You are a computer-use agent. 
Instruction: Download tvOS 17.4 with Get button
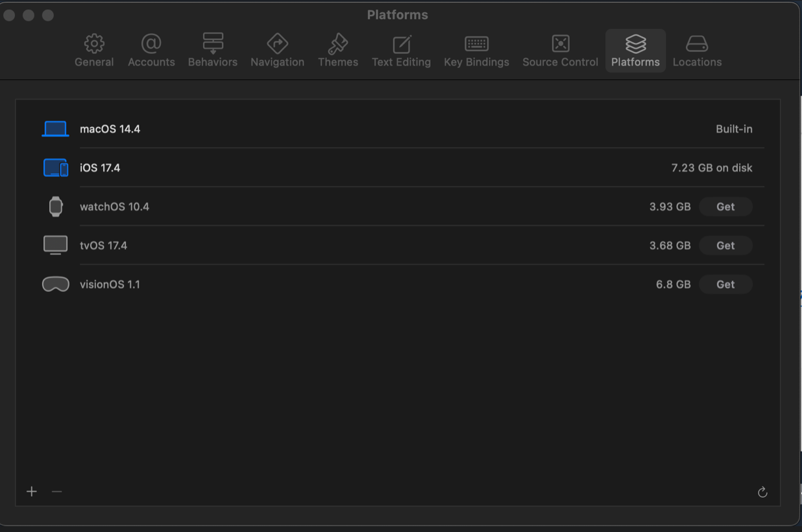(x=725, y=246)
